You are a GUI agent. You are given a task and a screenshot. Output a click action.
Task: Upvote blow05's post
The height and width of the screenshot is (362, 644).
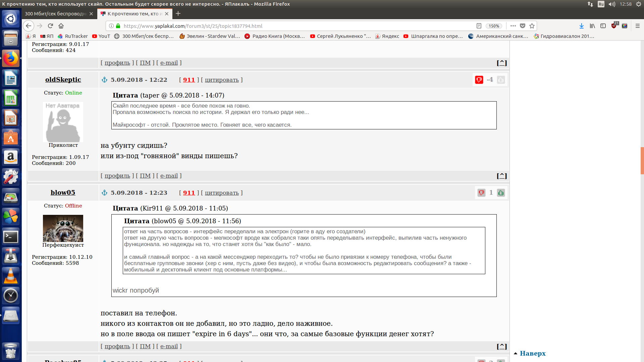tap(501, 193)
